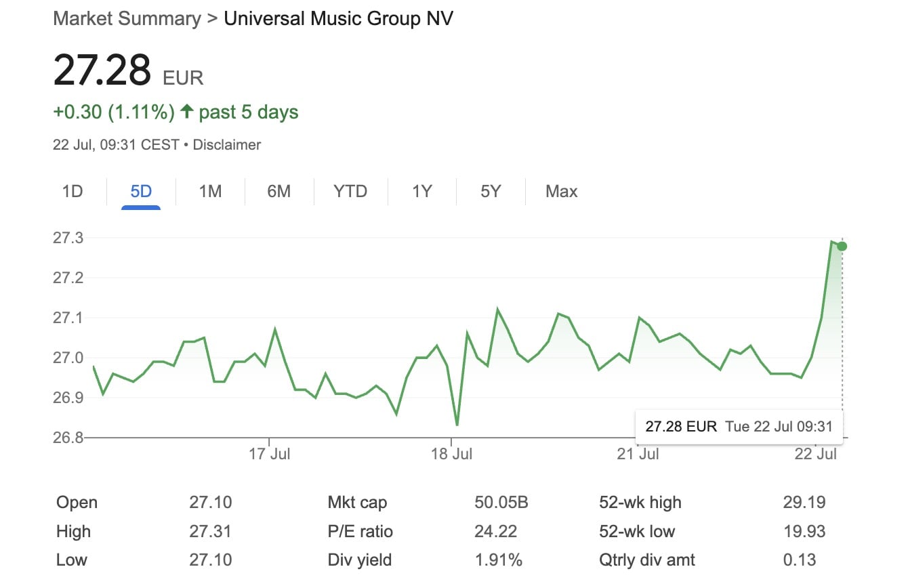Switch to the 6M chart range
The width and height of the screenshot is (908, 588).
coord(278,192)
